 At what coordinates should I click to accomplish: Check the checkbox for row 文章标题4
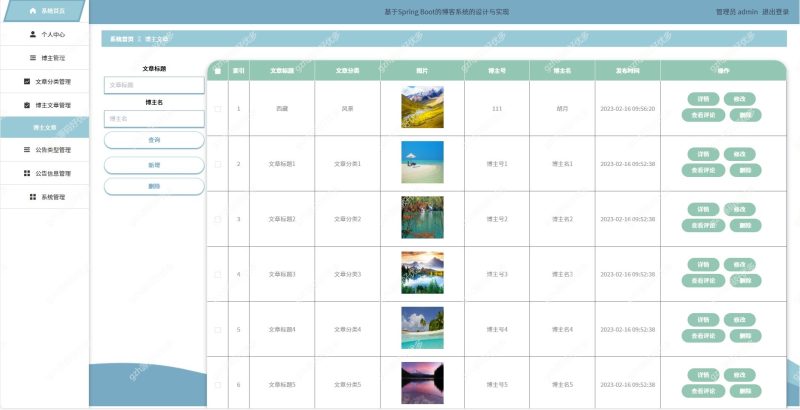click(x=218, y=329)
